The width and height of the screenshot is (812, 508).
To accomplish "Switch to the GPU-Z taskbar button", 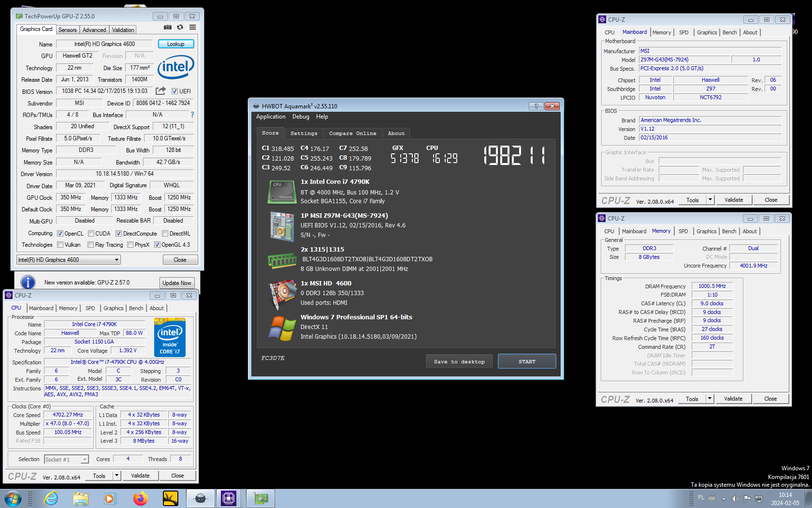I will [x=261, y=498].
